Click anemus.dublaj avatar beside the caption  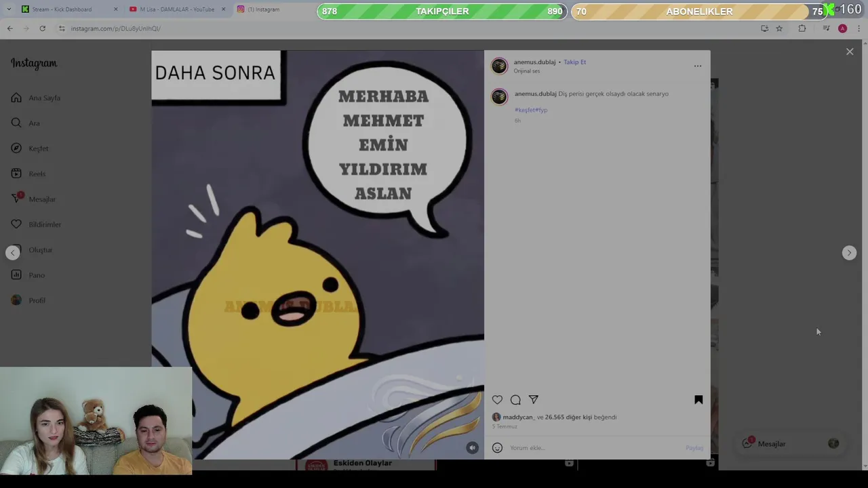point(500,96)
